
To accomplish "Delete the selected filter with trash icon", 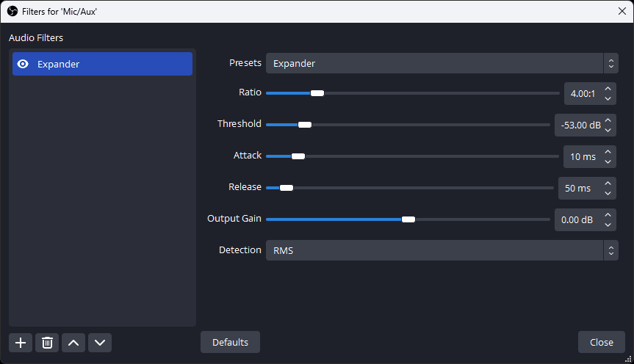I will [x=47, y=343].
